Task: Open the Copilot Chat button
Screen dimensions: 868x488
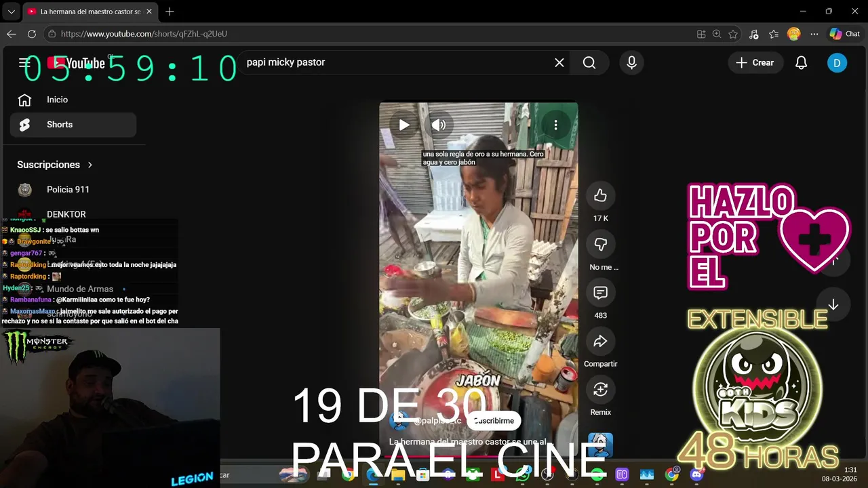Action: (x=845, y=34)
